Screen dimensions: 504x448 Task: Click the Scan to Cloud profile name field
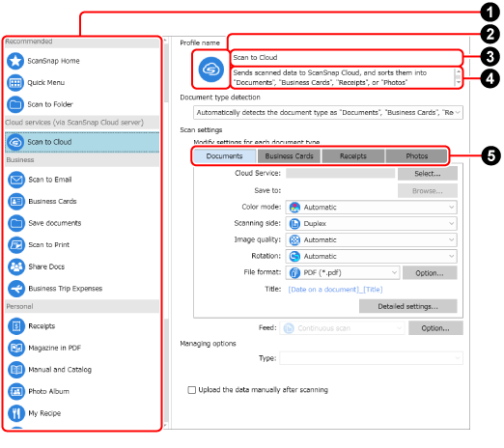[347, 58]
